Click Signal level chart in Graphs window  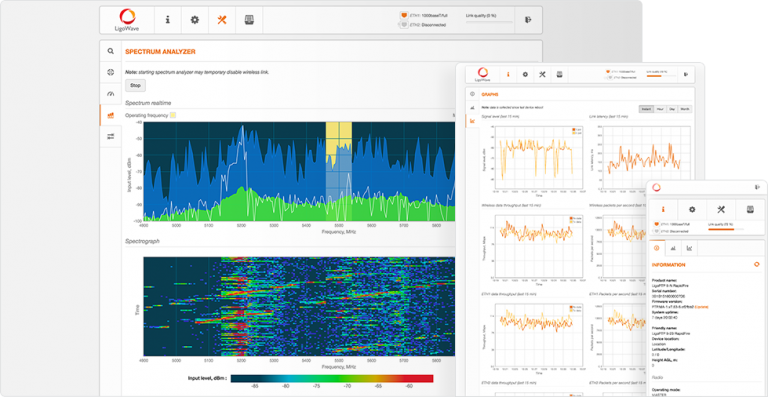tap(538, 158)
